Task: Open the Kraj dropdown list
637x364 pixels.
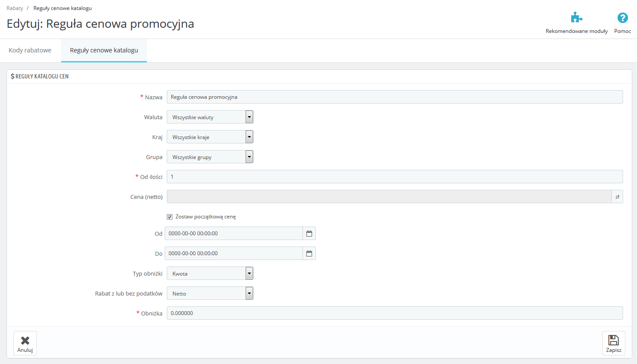Action: coord(210,137)
